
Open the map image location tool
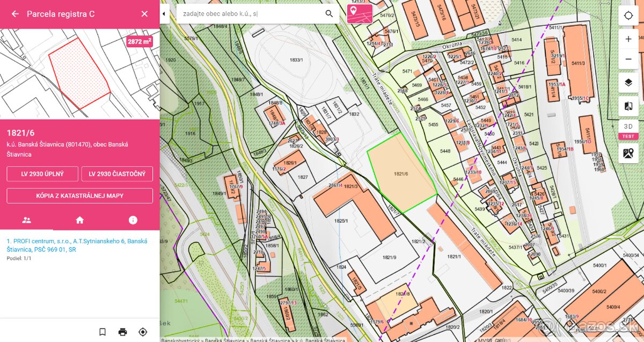tap(628, 154)
